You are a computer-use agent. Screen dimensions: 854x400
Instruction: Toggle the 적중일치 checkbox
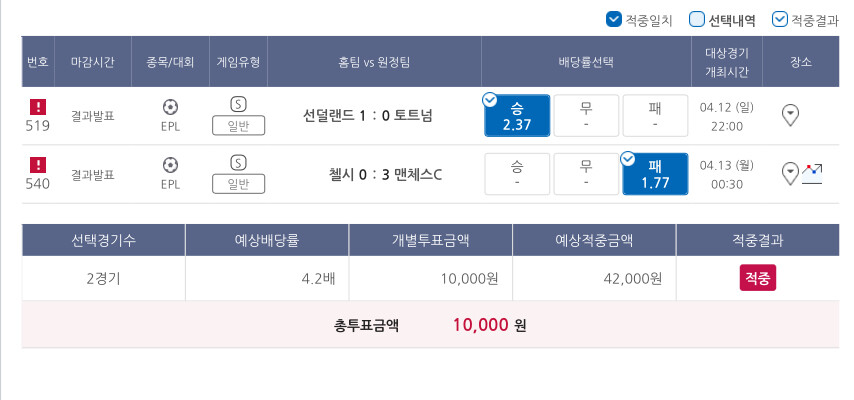pyautogui.click(x=613, y=19)
